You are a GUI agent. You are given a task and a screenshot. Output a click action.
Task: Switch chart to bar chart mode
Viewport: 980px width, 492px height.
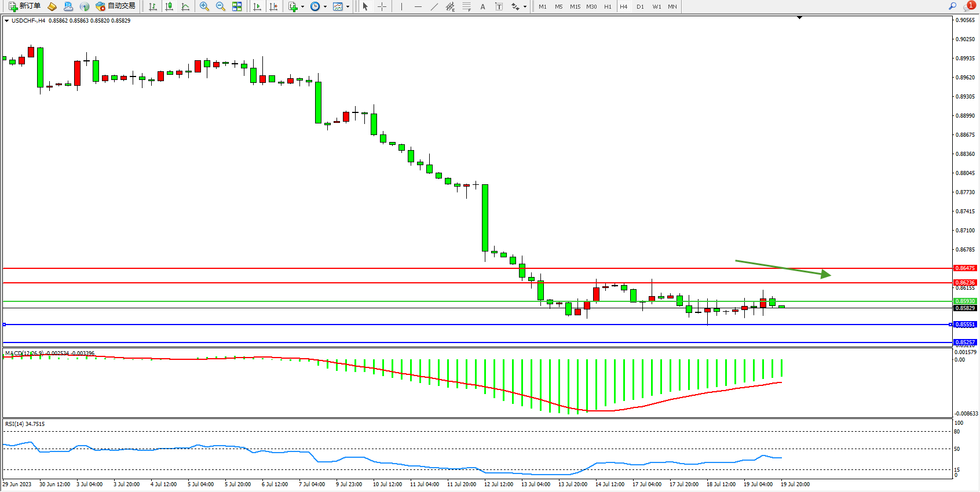153,6
